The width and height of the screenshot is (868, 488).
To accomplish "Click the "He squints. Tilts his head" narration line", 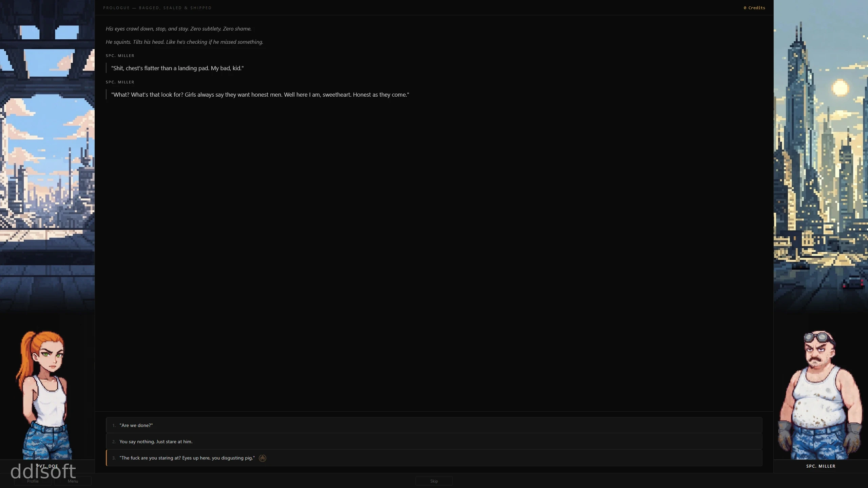I will [x=184, y=42].
